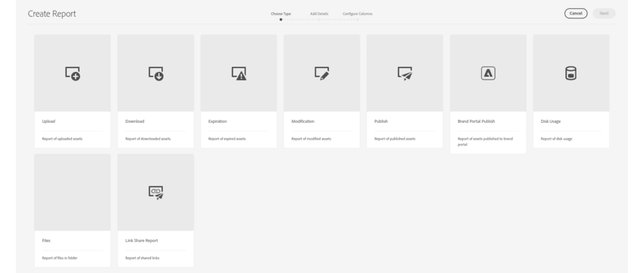This screenshot has width=644, height=273.
Task: Go to the Configure Columns step
Action: (358, 14)
